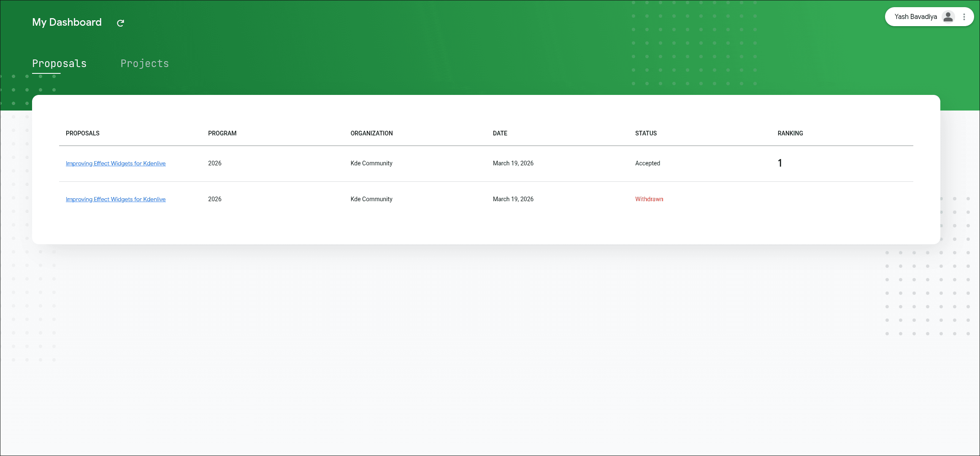Click the ORGANIZATION column header
This screenshot has height=456, width=980.
coord(372,133)
